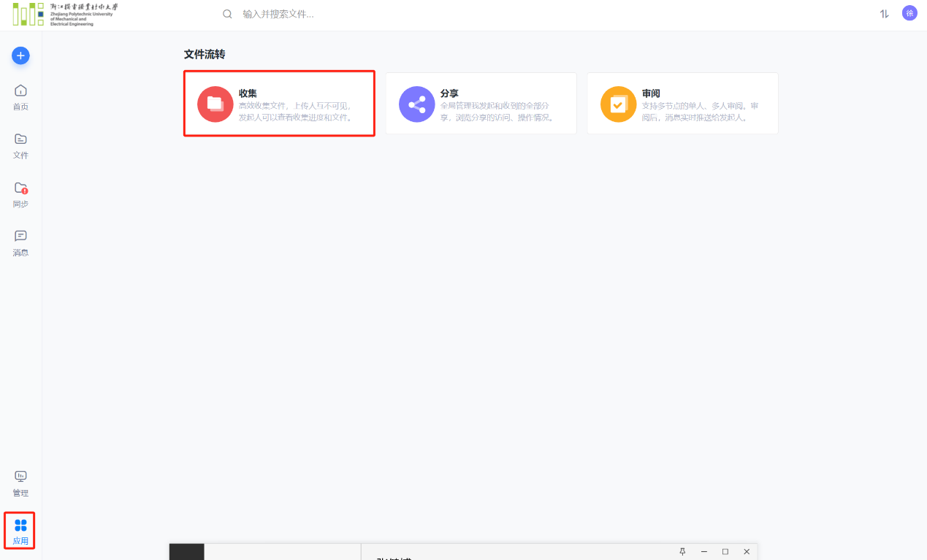Minimize the bottom floating window

704,551
